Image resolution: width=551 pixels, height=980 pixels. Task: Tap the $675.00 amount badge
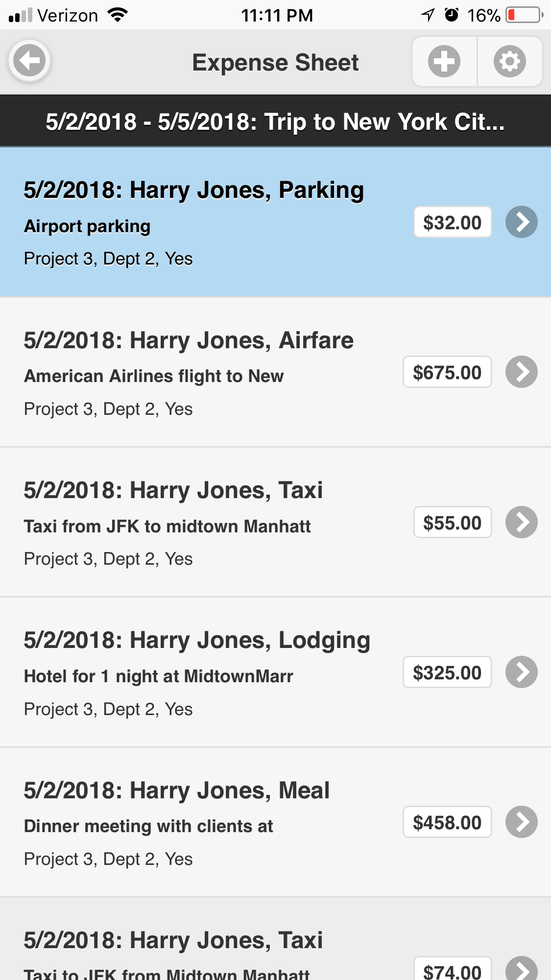pos(447,372)
